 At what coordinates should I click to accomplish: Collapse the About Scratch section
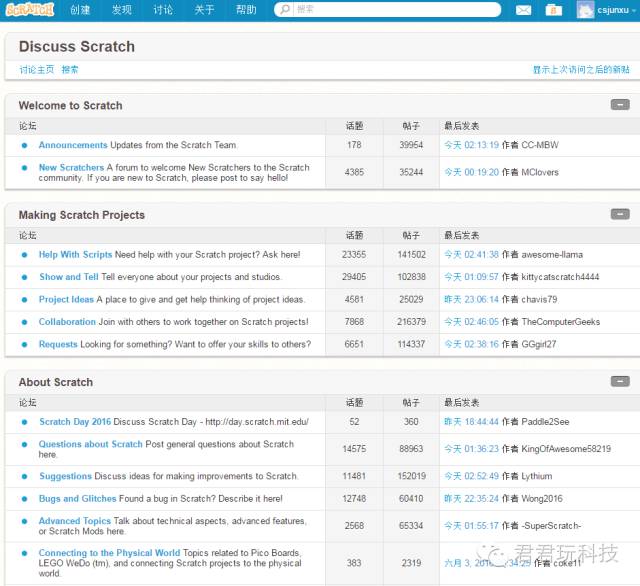(x=620, y=382)
